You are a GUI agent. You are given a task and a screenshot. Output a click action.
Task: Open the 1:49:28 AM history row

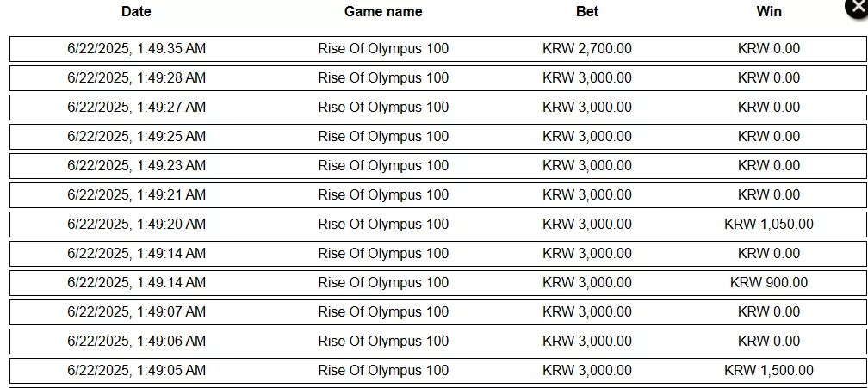[437, 78]
